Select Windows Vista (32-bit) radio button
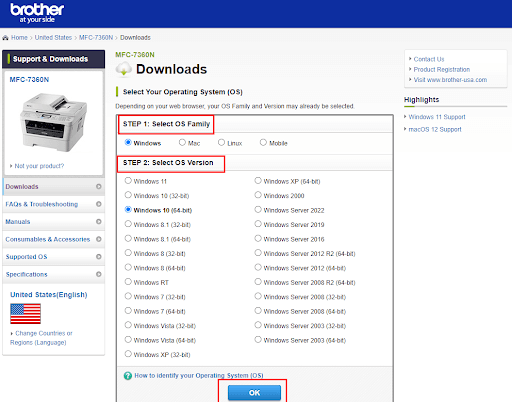This screenshot has width=512, height=402. coord(128,325)
